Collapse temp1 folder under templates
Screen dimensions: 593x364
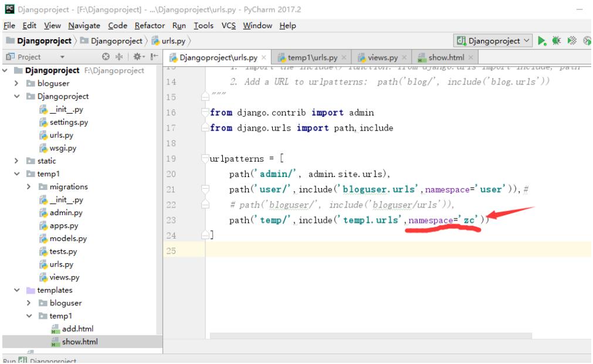[x=29, y=316]
